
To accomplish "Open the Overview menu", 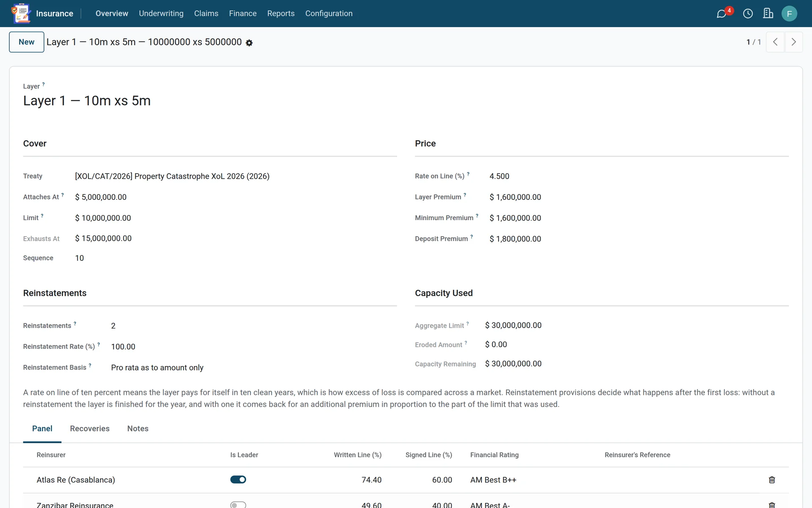I will (x=112, y=14).
